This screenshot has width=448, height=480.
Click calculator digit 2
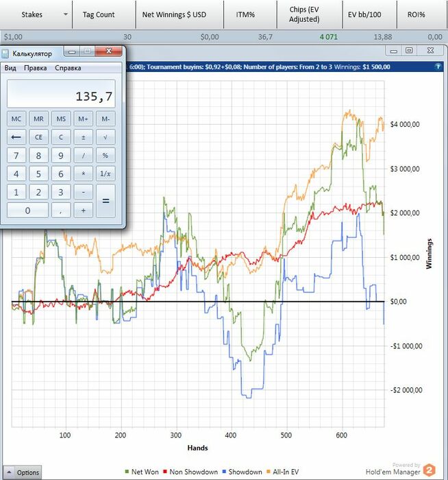38,192
